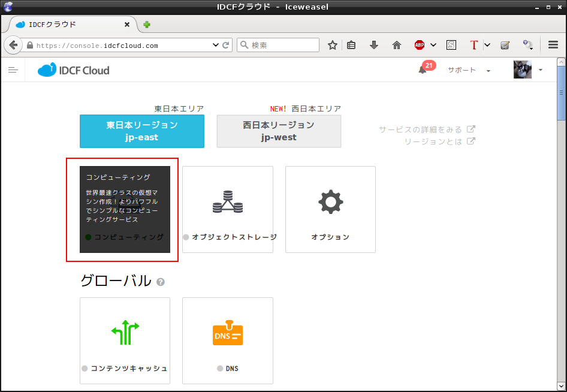The width and height of the screenshot is (567, 392).
Task: Click the page vertical scrollbar thumb
Action: tap(561, 93)
